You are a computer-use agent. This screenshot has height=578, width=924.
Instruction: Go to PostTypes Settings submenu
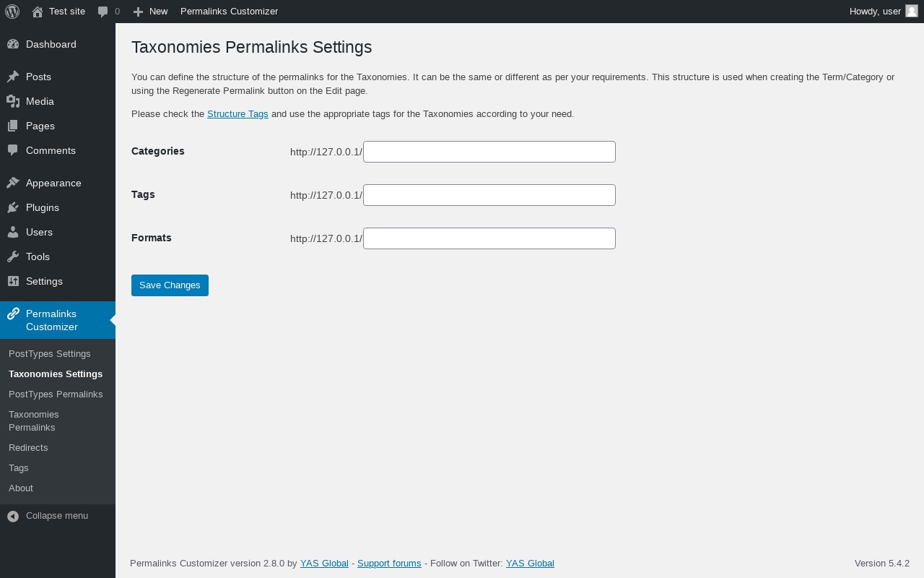click(x=50, y=354)
